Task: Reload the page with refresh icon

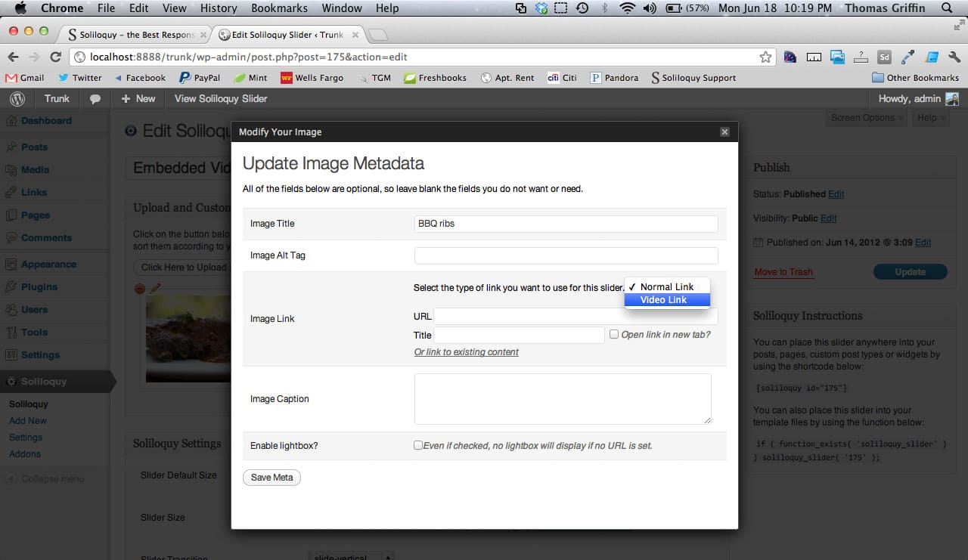Action: (x=55, y=57)
